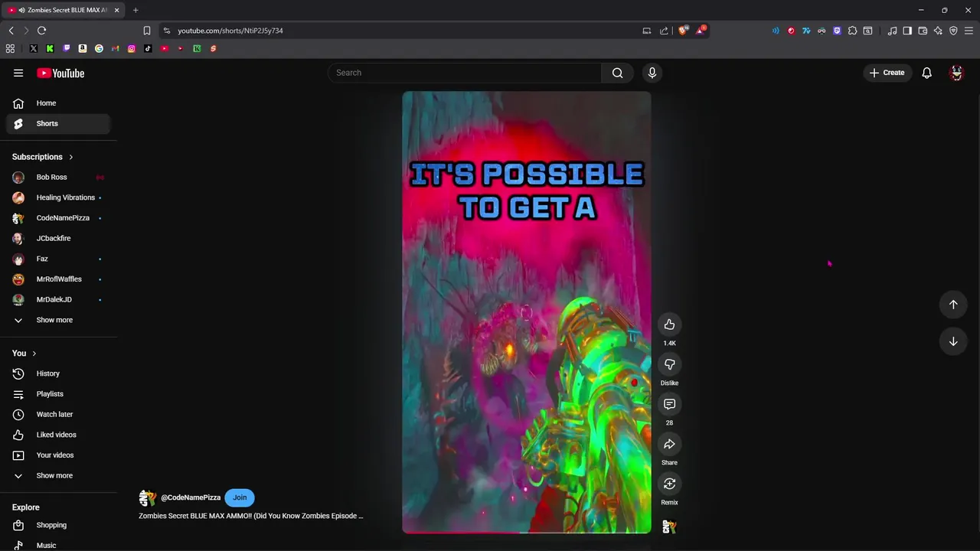Show more under the You section
This screenshot has height=551, width=980.
[x=54, y=475]
